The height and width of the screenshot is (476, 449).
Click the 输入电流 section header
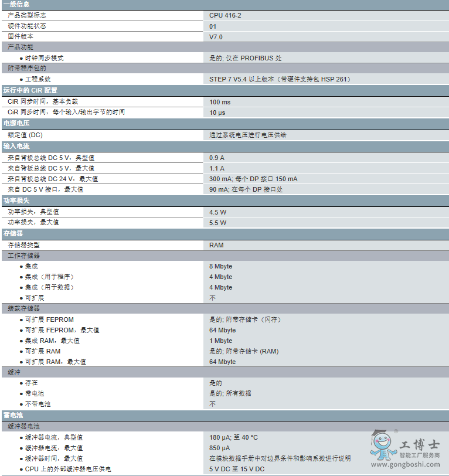click(x=16, y=146)
